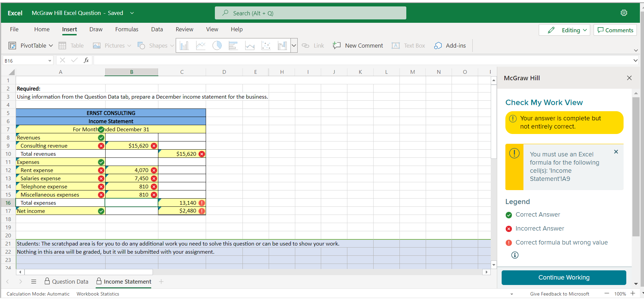Click Continue Working button
Image resolution: width=644 pixels, height=303 pixels.
click(564, 277)
